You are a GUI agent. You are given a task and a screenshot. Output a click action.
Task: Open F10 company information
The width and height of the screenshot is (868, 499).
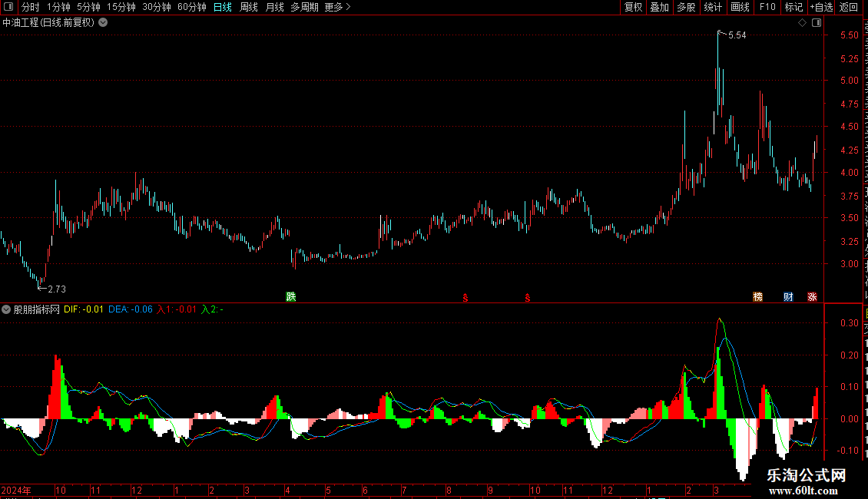767,7
